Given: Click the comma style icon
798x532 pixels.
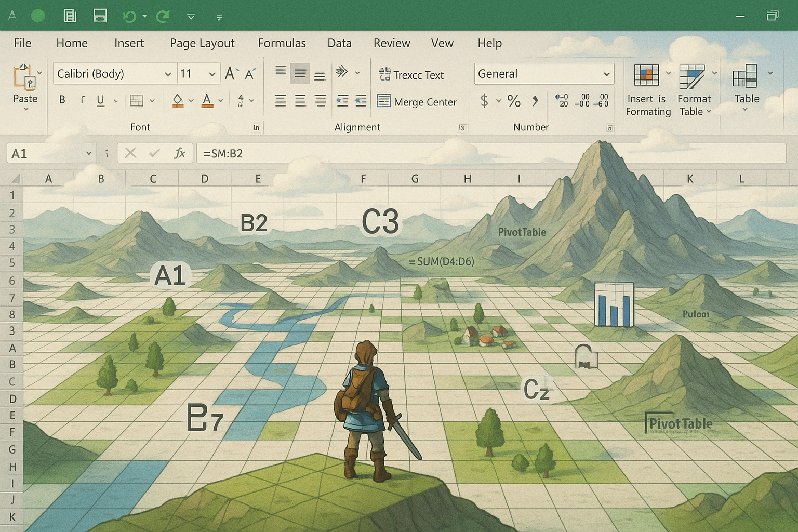Looking at the screenshot, I should (535, 101).
